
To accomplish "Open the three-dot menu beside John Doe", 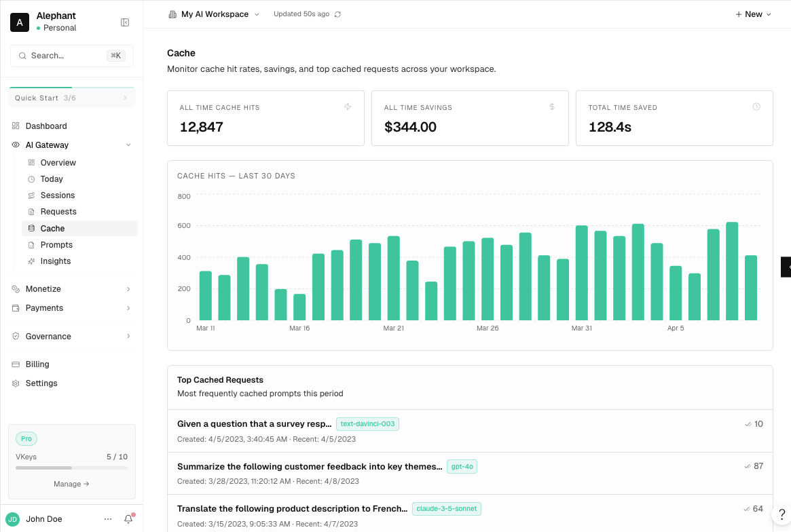I will pos(108,519).
